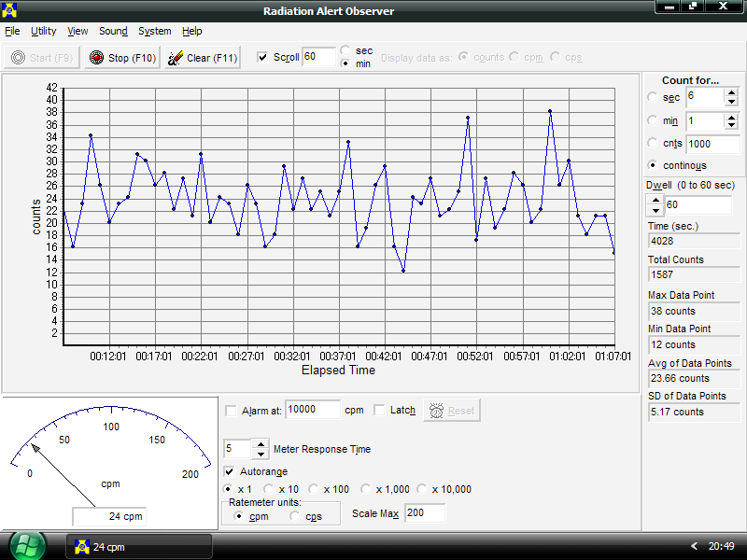Select the x 1,000 range
747x560 pixels.
[x=366, y=489]
